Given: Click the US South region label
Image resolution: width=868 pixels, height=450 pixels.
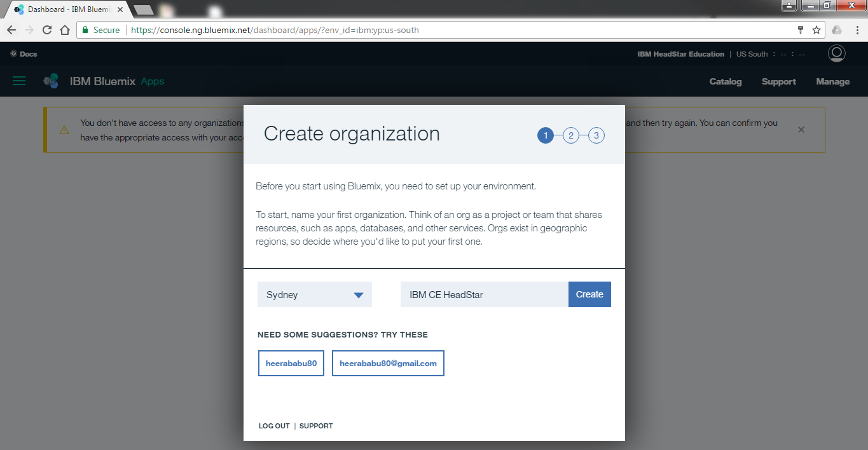Looking at the screenshot, I should pyautogui.click(x=752, y=54).
